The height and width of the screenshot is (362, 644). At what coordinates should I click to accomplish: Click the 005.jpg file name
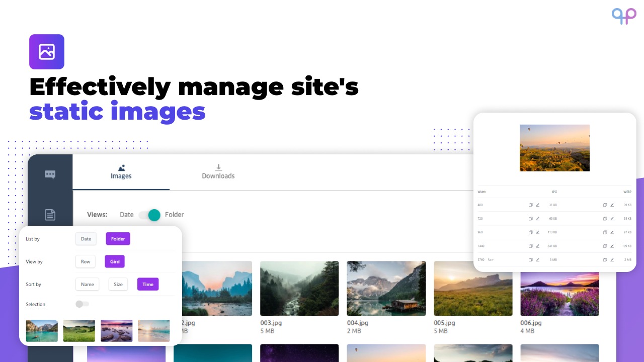point(445,323)
